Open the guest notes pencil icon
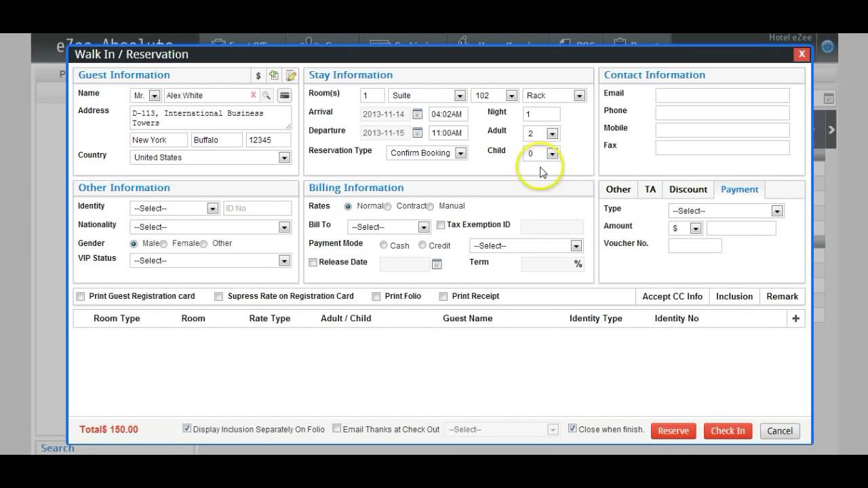The height and width of the screenshot is (488, 868). pos(291,75)
